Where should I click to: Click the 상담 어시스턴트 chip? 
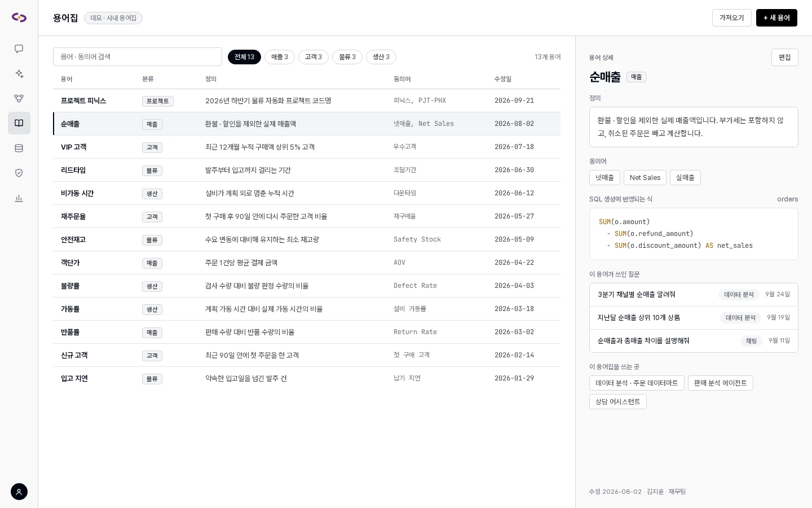pyautogui.click(x=618, y=401)
